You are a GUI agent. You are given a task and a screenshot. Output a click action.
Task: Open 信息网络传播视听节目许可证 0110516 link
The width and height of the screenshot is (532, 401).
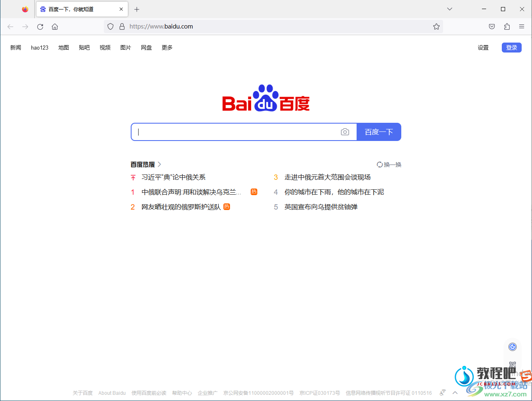[389, 393]
